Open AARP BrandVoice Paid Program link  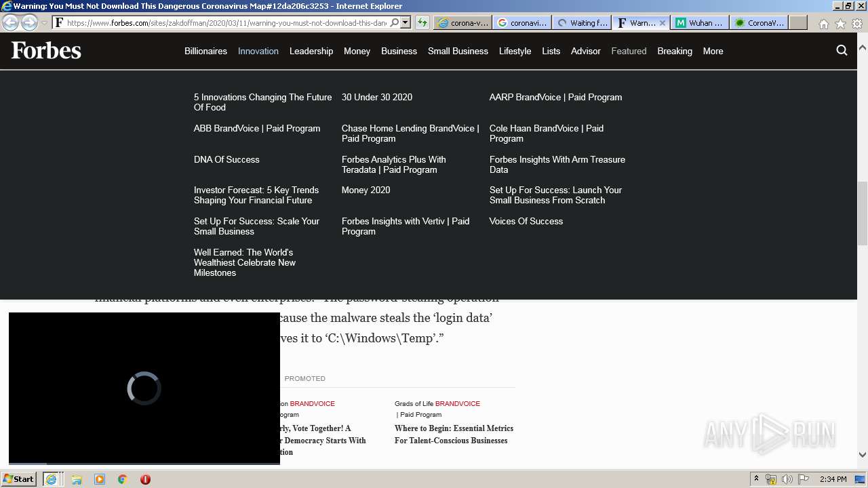[555, 97]
